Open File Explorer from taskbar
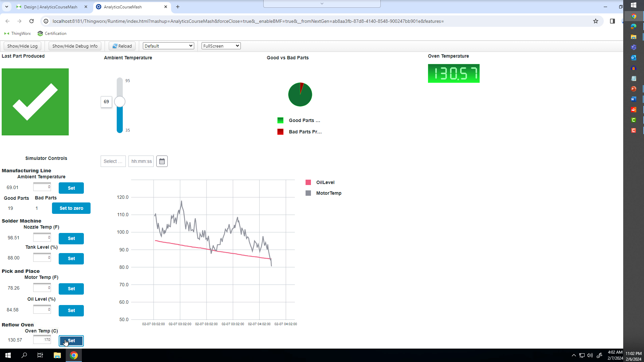 [x=57, y=355]
